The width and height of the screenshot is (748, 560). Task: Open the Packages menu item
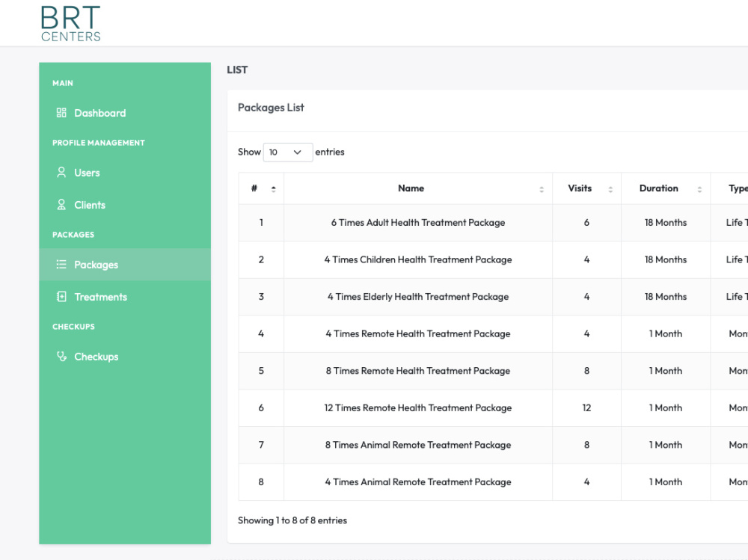(x=125, y=264)
